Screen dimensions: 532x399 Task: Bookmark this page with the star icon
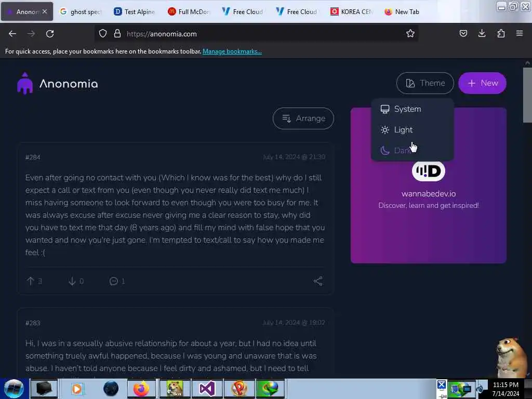coord(410,33)
